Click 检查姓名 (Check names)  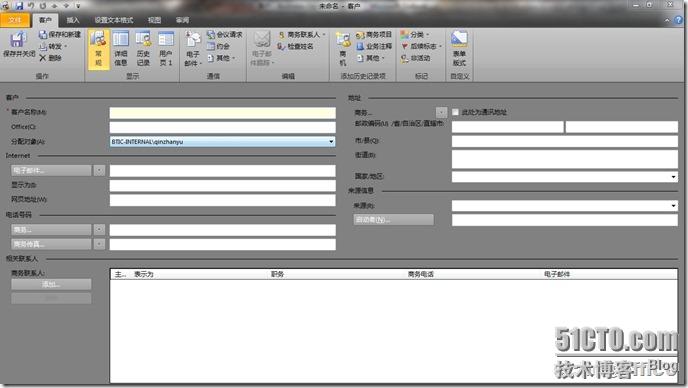(x=295, y=46)
